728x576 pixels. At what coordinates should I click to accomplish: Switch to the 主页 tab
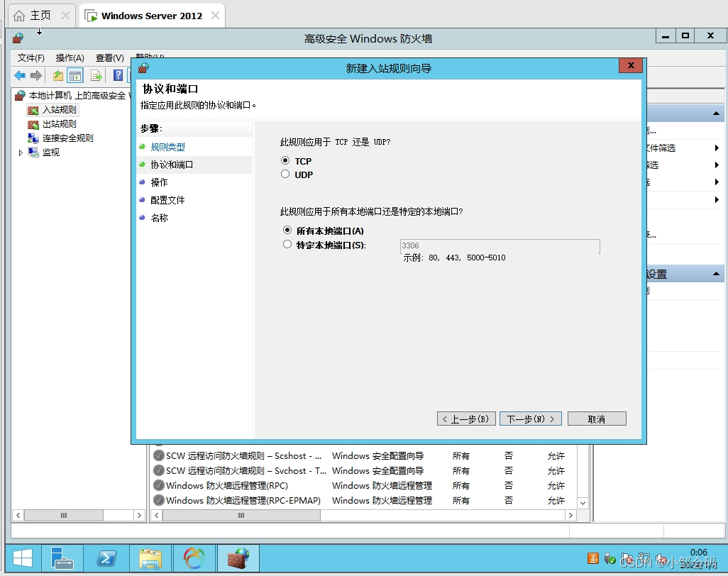[40, 16]
